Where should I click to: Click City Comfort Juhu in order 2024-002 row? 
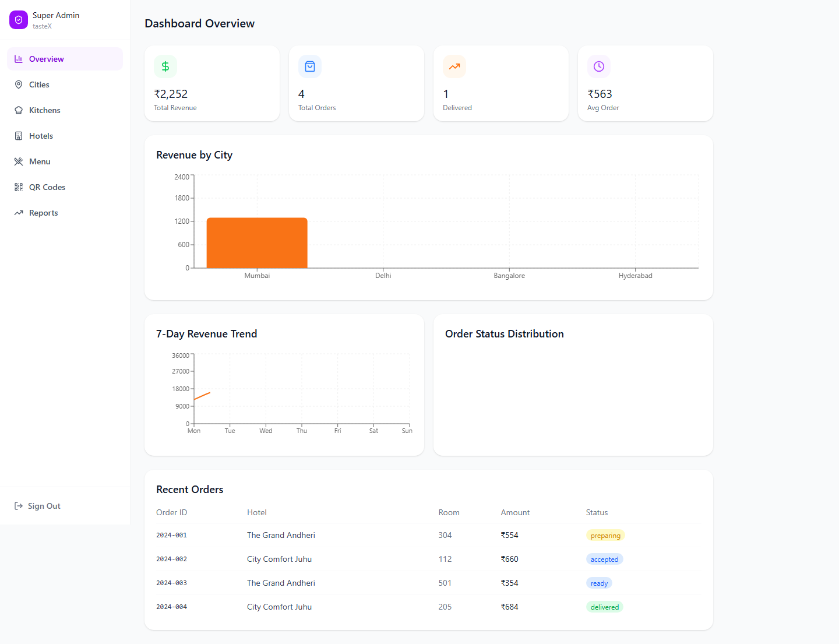click(x=280, y=559)
